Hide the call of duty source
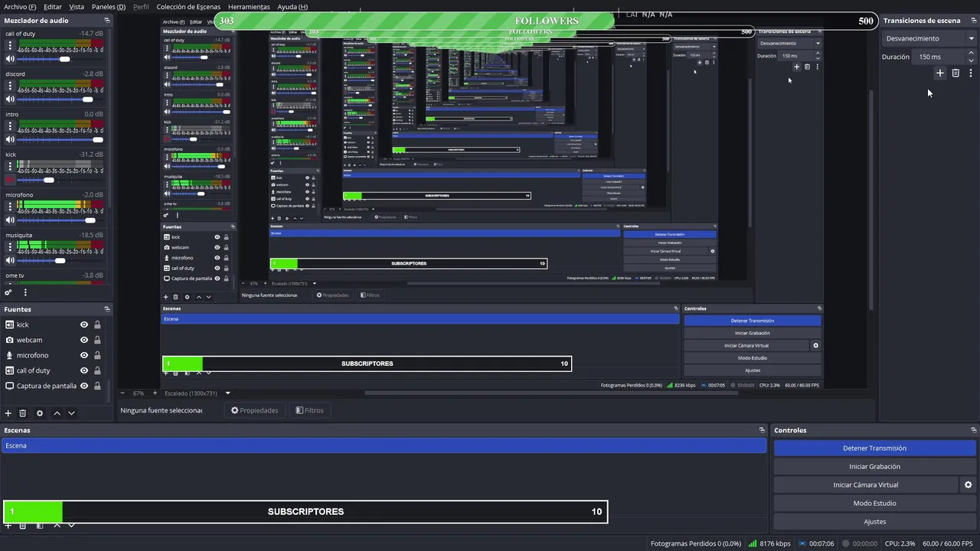This screenshot has width=980, height=551. coord(84,370)
